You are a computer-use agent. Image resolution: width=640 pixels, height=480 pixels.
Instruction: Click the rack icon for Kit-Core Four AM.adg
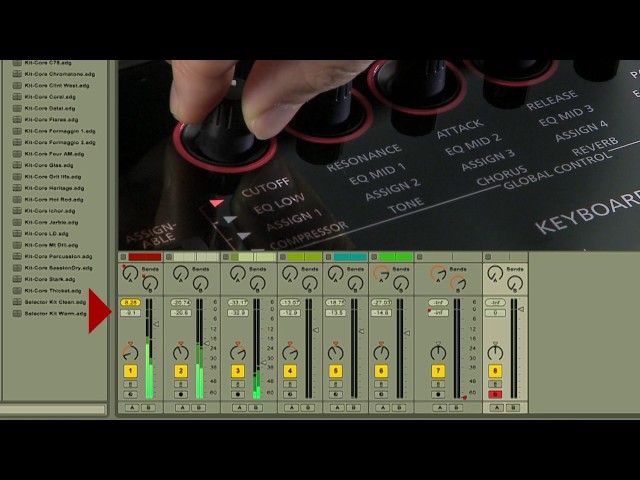click(17, 154)
